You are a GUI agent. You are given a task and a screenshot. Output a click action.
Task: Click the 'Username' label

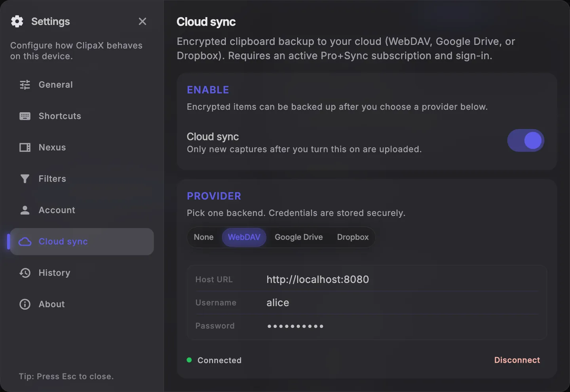point(216,303)
